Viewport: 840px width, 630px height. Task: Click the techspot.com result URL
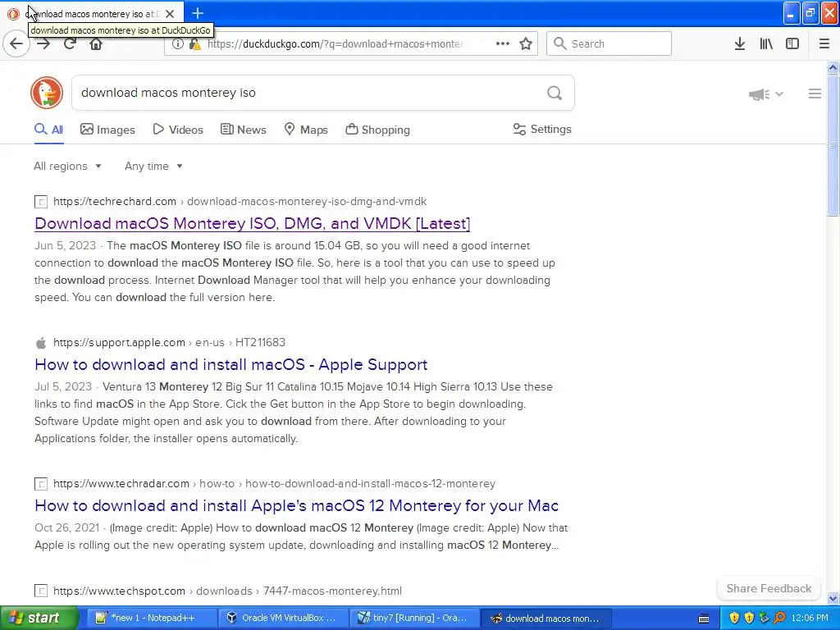point(228,591)
